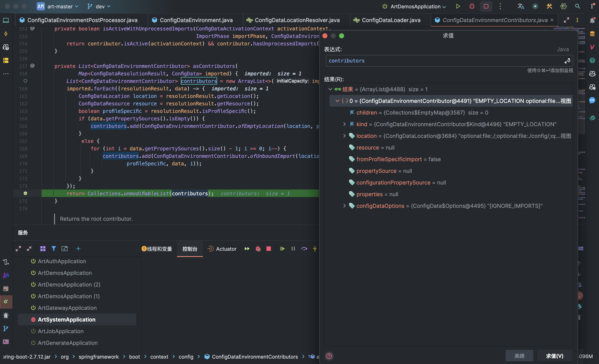
Task: Click the Stop button in top toolbar
Action: point(486,6)
